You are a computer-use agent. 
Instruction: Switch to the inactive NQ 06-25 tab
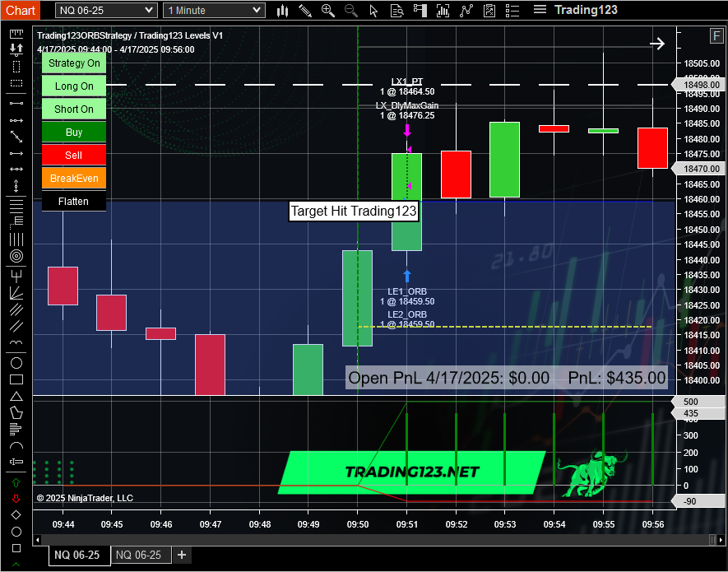click(141, 555)
